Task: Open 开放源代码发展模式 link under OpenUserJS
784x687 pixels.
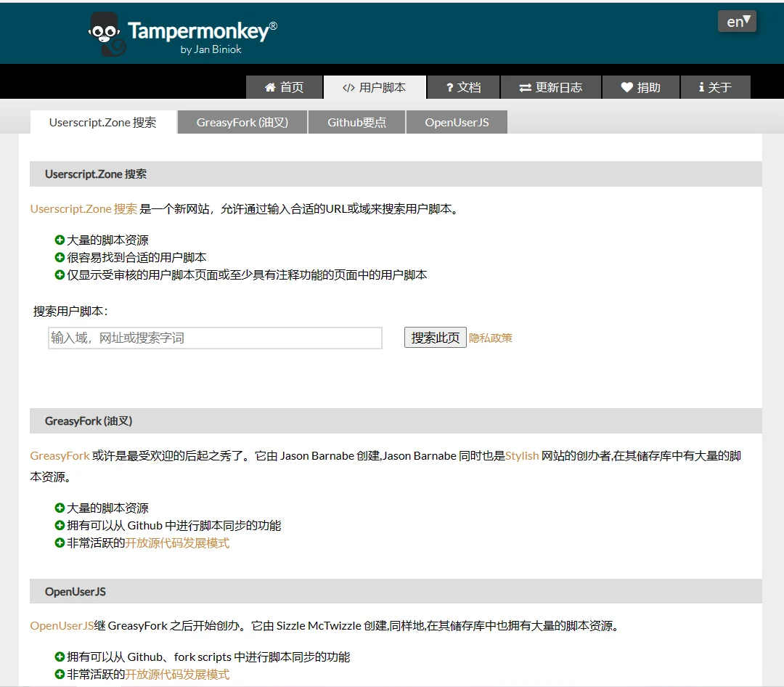Action: (x=177, y=675)
